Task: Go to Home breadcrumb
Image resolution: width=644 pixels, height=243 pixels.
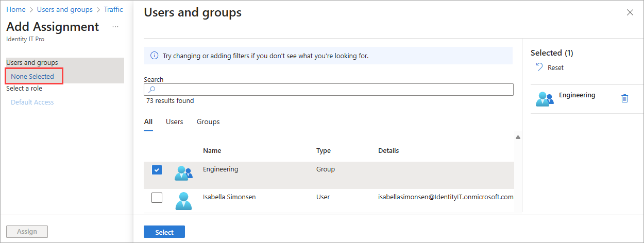Action: tap(16, 9)
